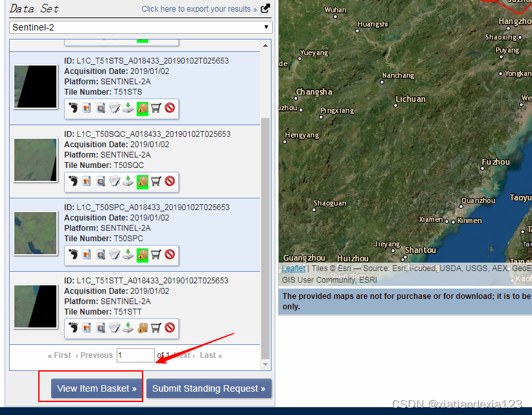Exclude scene L1C_T50SQC from results
The height and width of the screenshot is (415, 532).
click(x=170, y=182)
